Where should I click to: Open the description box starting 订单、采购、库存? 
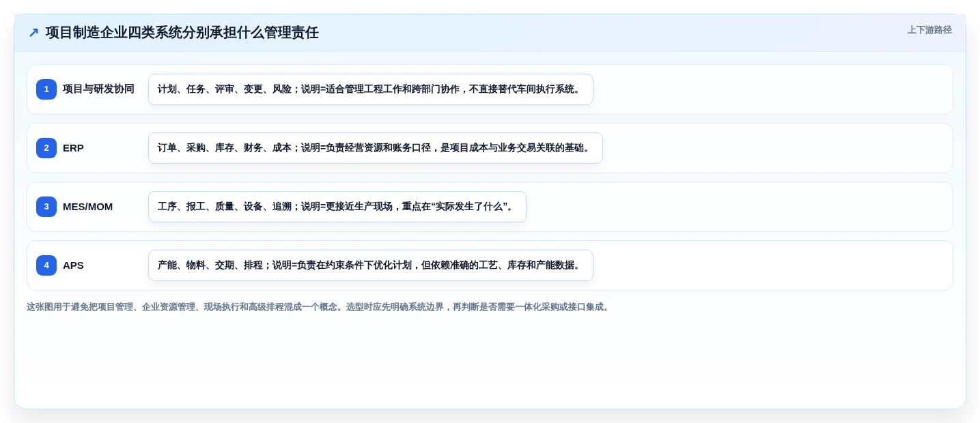(376, 148)
